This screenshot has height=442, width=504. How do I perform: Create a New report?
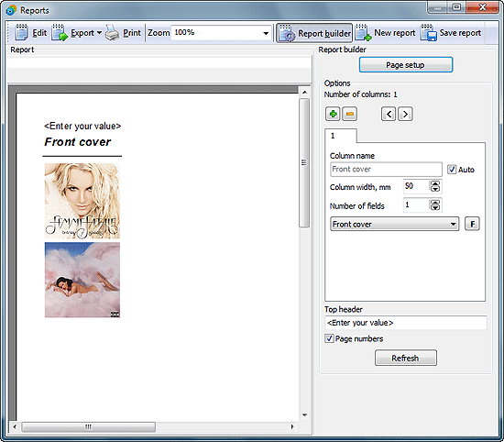(x=386, y=33)
